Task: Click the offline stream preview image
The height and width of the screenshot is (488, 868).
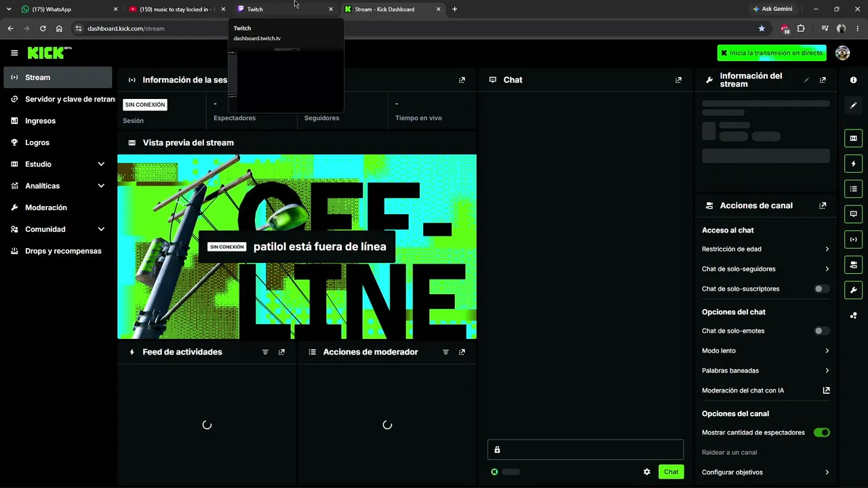Action: (297, 247)
